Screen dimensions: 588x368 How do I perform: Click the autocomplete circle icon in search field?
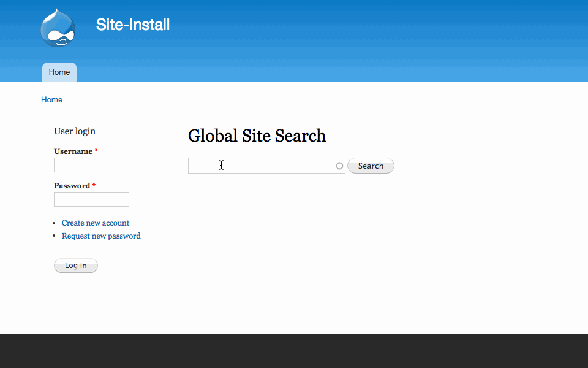click(x=339, y=166)
